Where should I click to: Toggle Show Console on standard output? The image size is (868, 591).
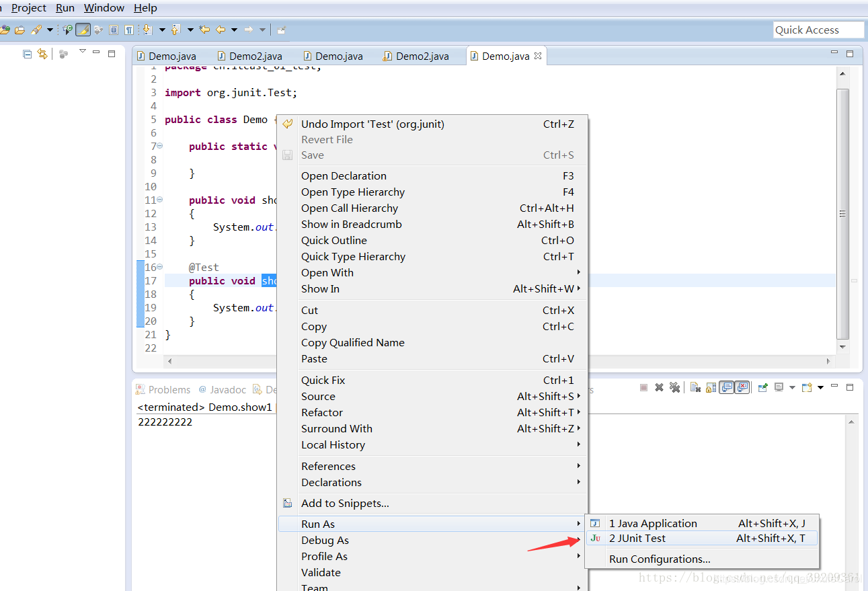pyautogui.click(x=727, y=387)
